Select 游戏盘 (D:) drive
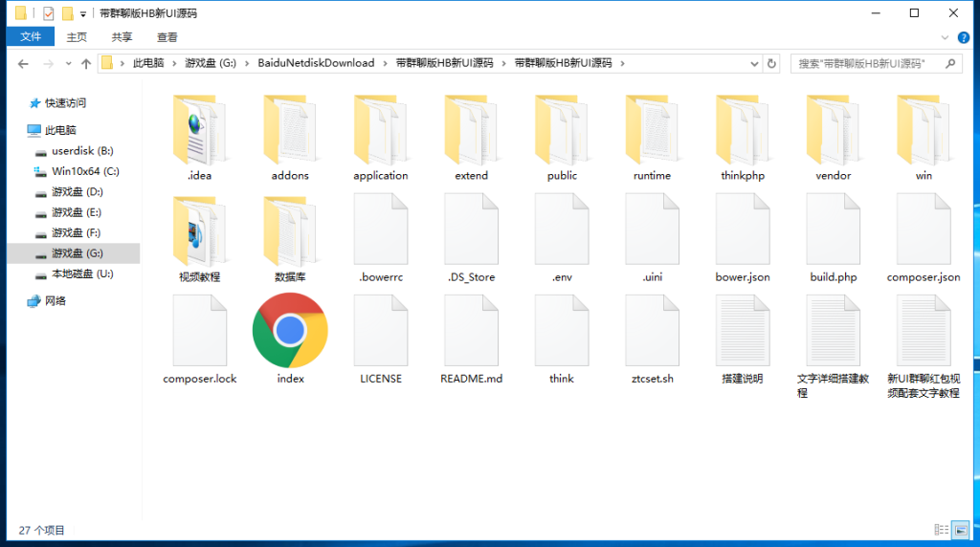This screenshot has height=547, width=980. click(x=77, y=191)
